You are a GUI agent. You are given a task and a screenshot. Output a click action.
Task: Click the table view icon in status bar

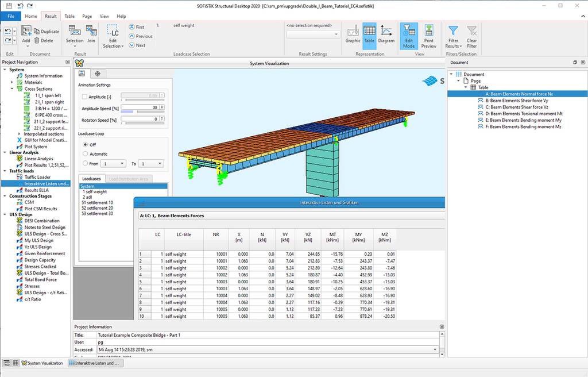16,363
